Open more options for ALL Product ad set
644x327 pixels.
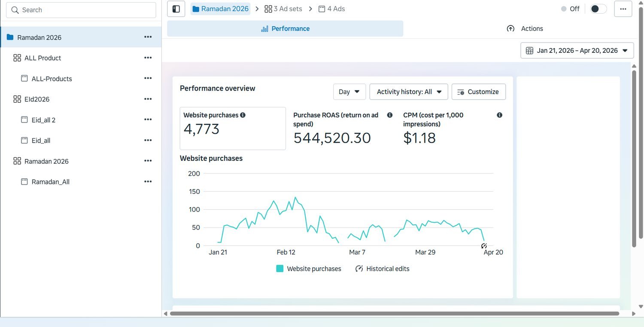(148, 58)
